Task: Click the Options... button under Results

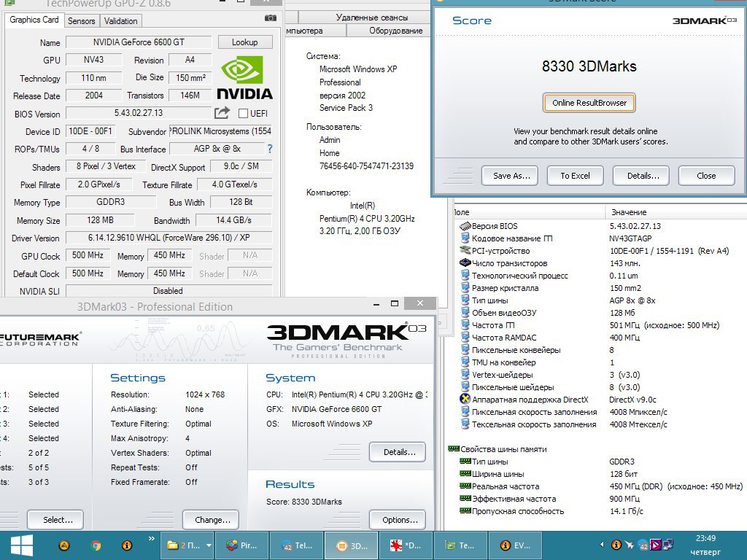Action: point(398,520)
